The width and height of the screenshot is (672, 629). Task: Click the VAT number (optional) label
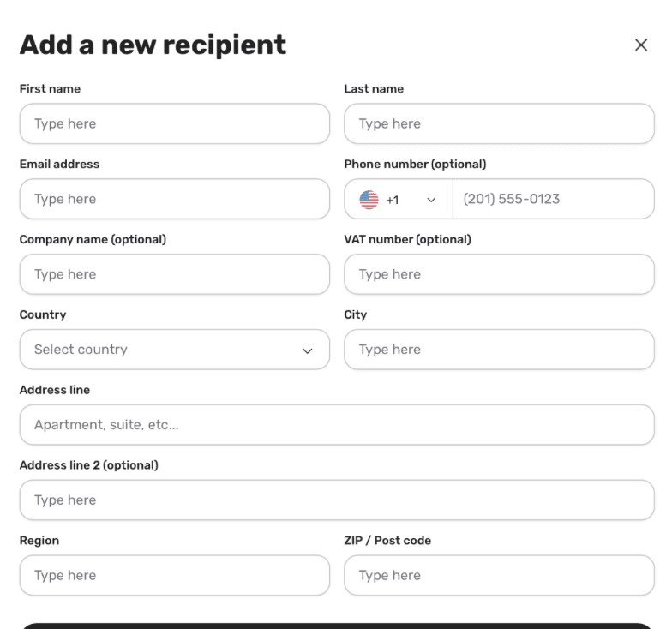(x=407, y=240)
